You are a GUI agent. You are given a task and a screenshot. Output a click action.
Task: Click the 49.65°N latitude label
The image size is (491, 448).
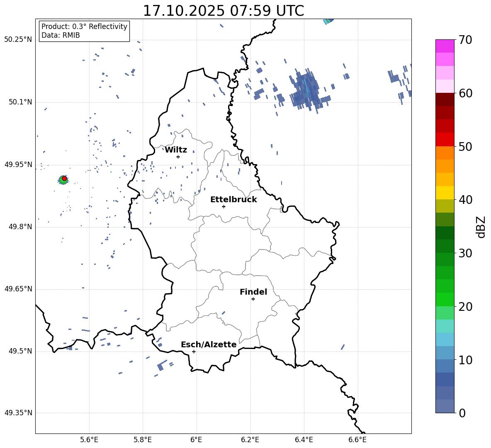[x=18, y=288]
